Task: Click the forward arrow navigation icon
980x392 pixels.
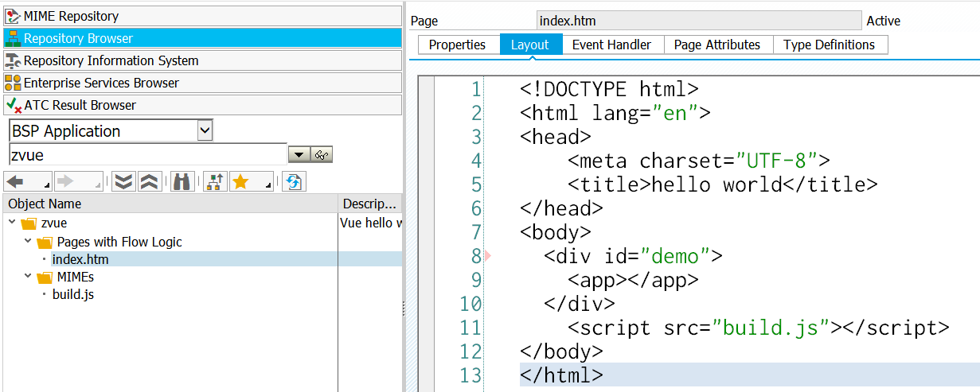Action: (x=66, y=182)
